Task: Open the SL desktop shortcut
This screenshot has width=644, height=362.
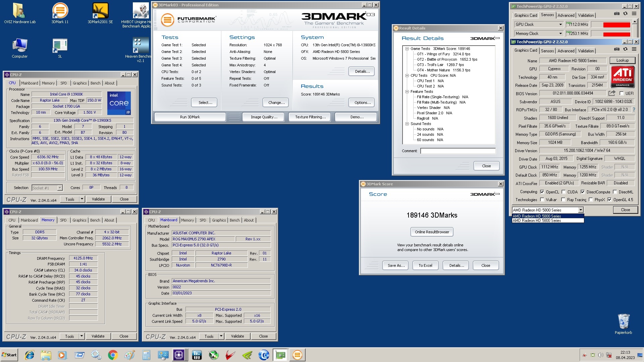Action: pyautogui.click(x=60, y=48)
